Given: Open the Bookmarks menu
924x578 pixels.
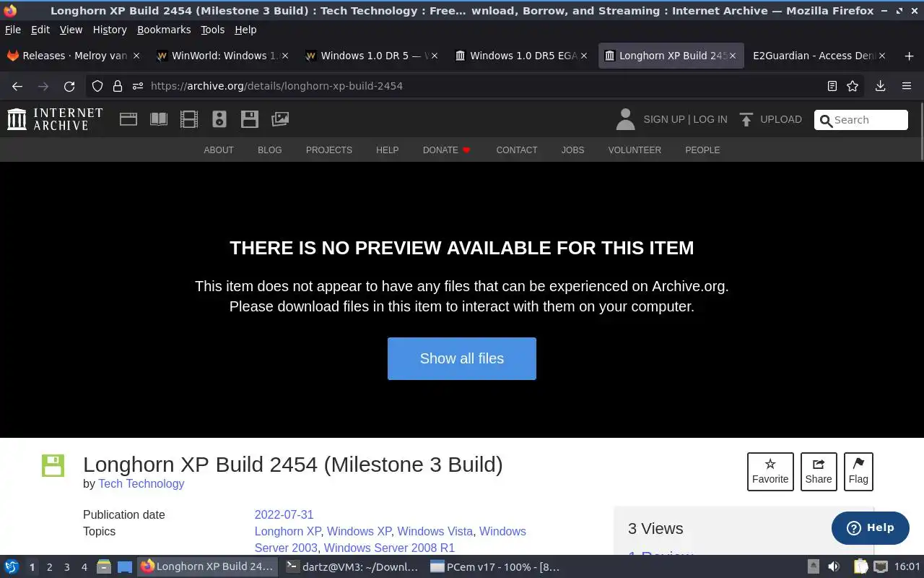Looking at the screenshot, I should (164, 30).
